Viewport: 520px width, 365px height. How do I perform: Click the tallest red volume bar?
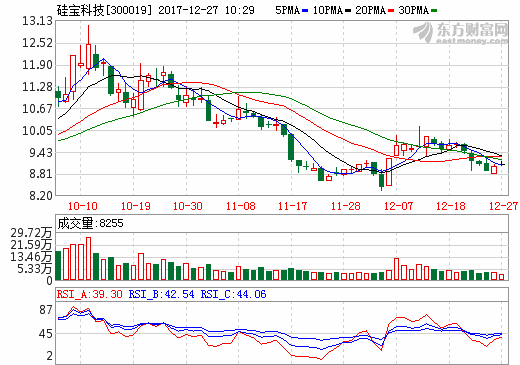(88, 258)
